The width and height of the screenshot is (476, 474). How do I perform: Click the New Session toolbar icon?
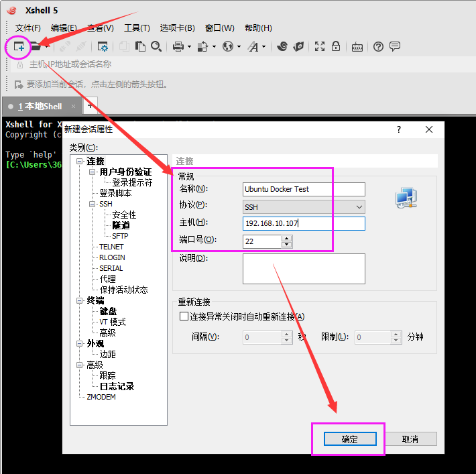19,47
